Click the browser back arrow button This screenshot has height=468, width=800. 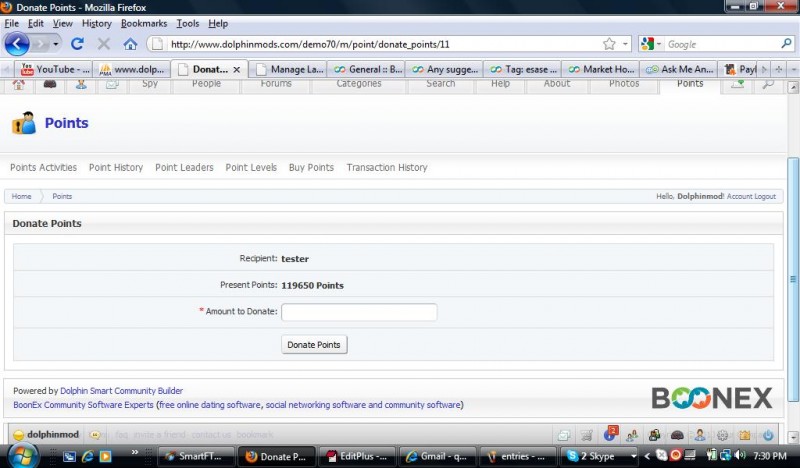coord(17,44)
